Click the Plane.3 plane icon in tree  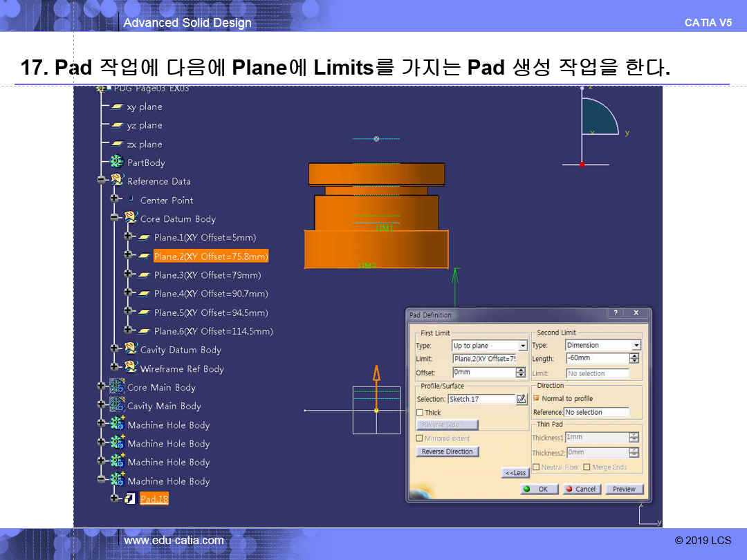(144, 275)
